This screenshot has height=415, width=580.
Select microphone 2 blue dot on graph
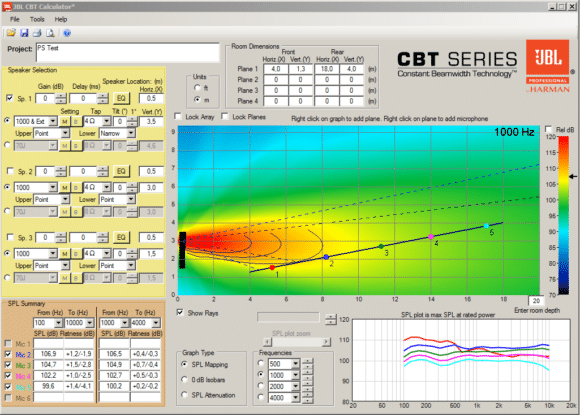[x=326, y=257]
